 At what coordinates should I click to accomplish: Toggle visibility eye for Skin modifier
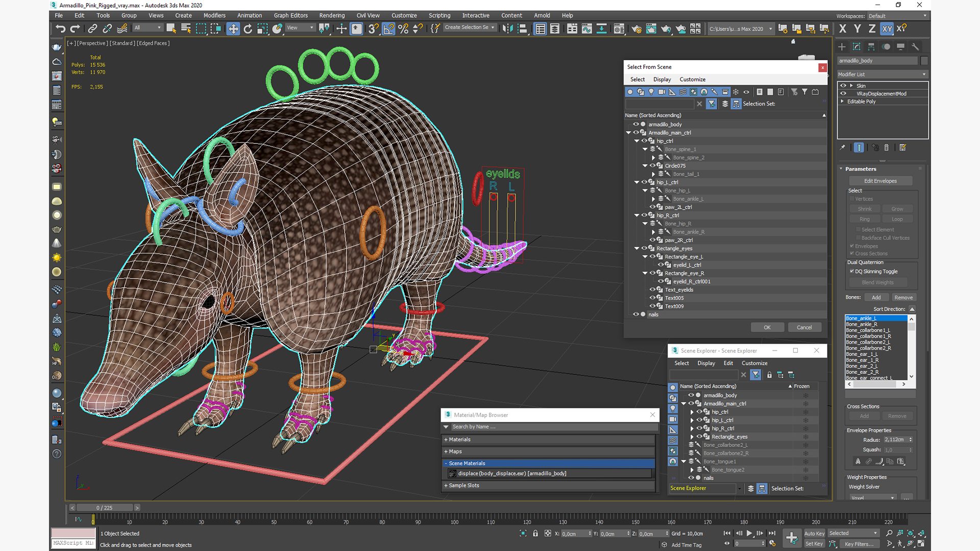coord(843,86)
